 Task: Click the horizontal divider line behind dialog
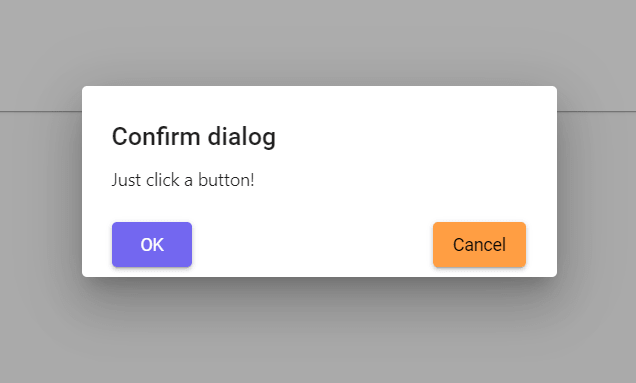(x=41, y=111)
